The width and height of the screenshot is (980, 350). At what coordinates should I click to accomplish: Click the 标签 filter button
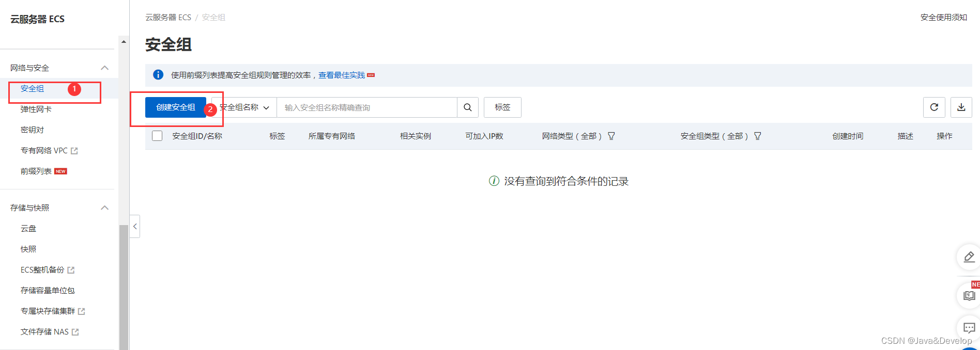[x=502, y=107]
